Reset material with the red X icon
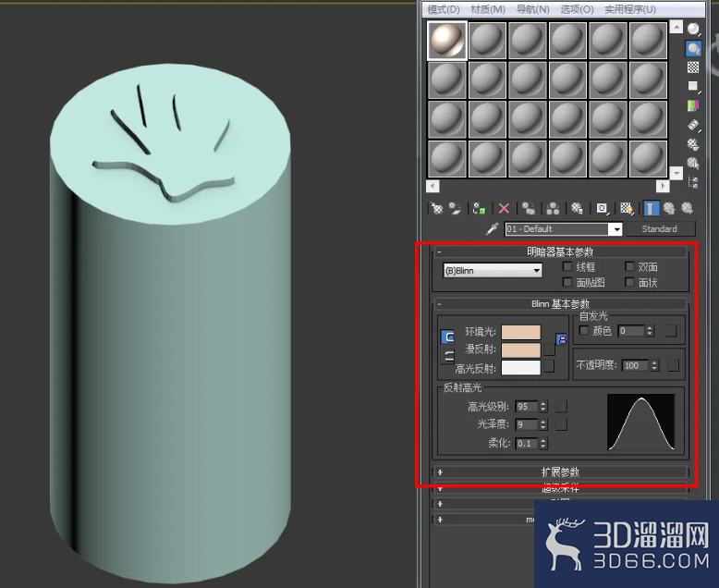The image size is (719, 588). [504, 209]
